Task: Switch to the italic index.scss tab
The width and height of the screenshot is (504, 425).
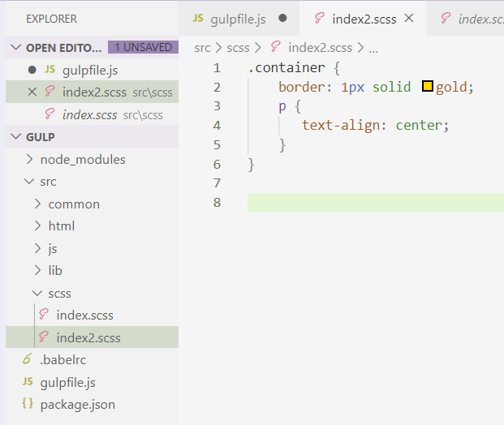Action: tap(480, 18)
